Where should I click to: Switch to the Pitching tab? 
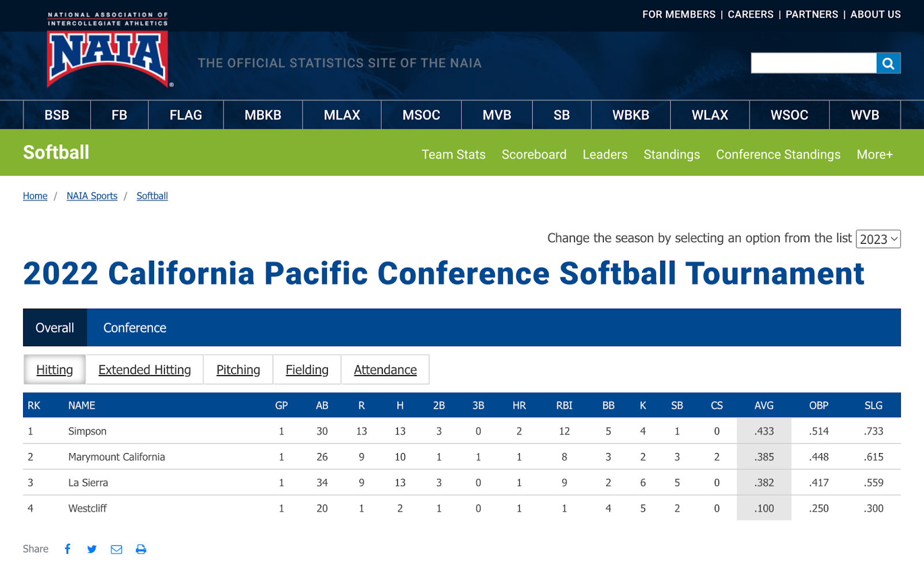(238, 370)
